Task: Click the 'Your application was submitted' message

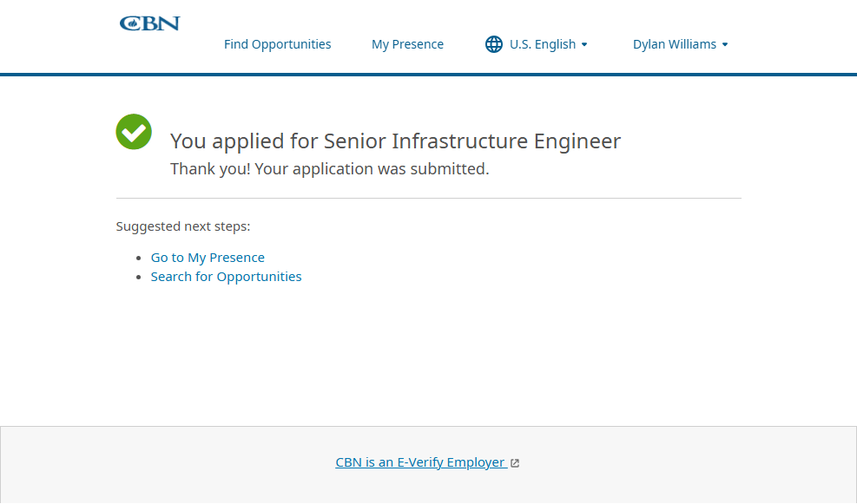Action: click(329, 169)
